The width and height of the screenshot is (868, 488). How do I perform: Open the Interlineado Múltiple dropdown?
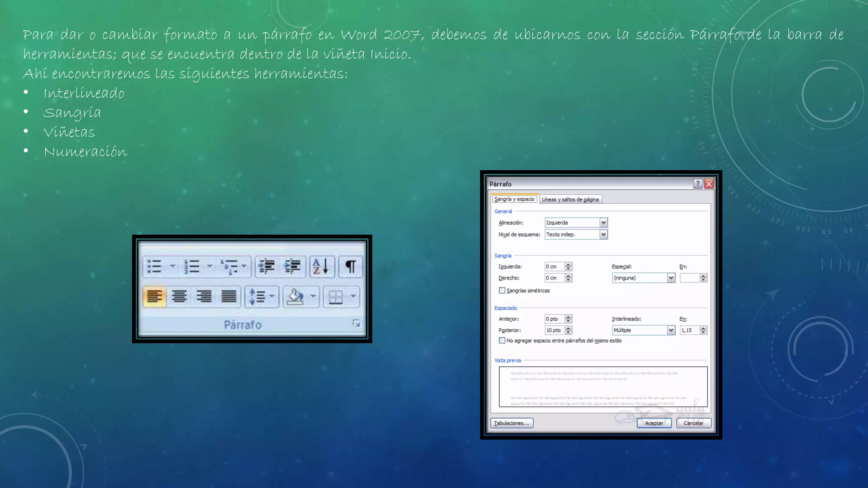[x=644, y=330]
